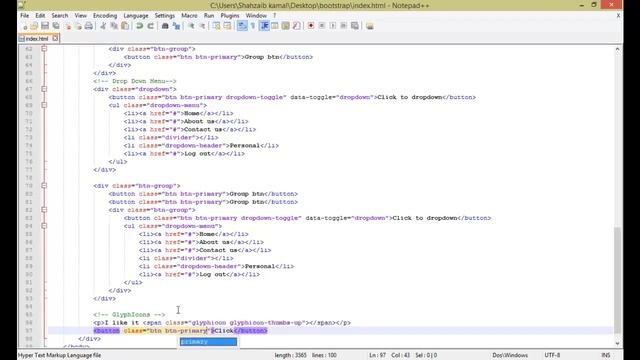The height and width of the screenshot is (360, 640).
Task: Click the last icon on the toolbar
Action: click(370, 26)
